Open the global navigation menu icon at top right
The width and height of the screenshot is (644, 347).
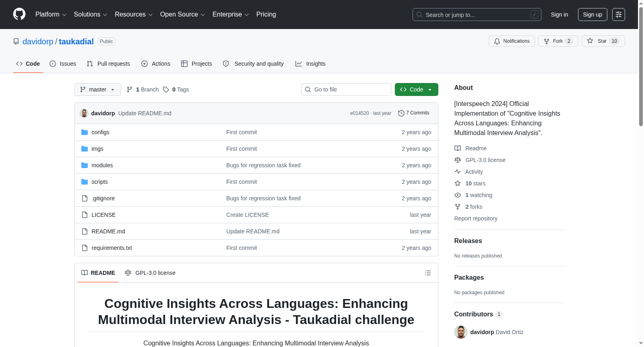[x=619, y=15]
